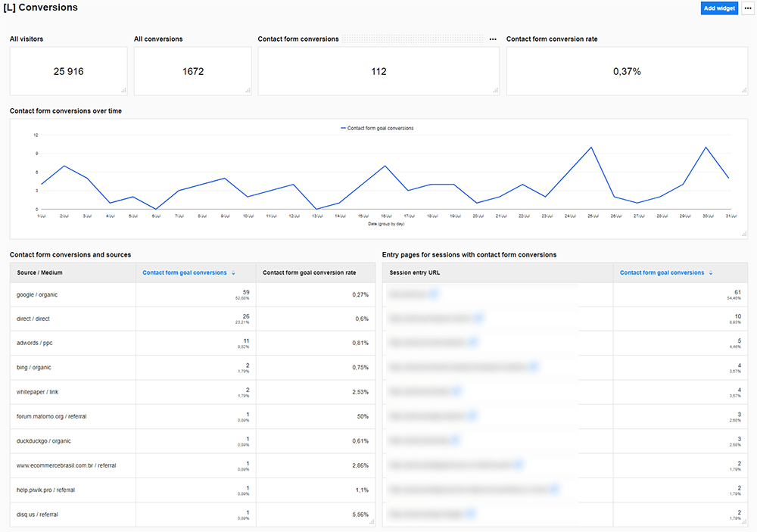Click the dotted drag handle on Contact form conversions

[x=412, y=39]
